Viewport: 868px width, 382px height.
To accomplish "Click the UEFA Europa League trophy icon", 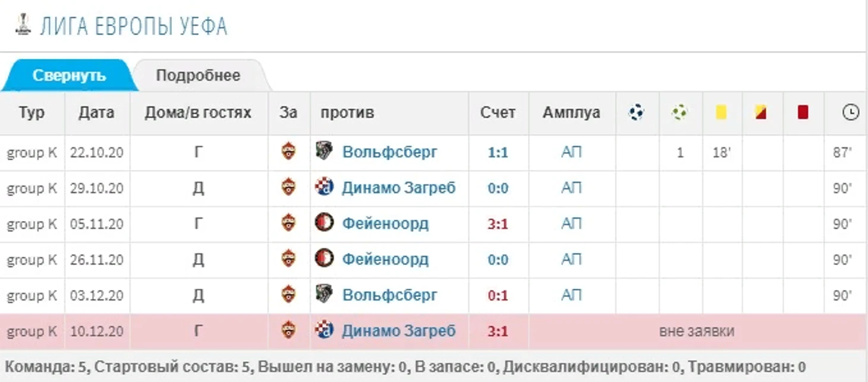I will pyautogui.click(x=23, y=25).
